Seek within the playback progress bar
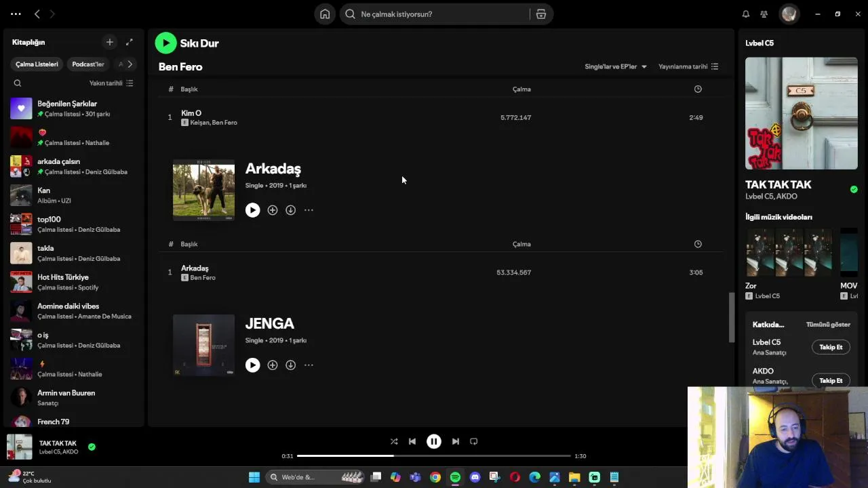 [434, 456]
